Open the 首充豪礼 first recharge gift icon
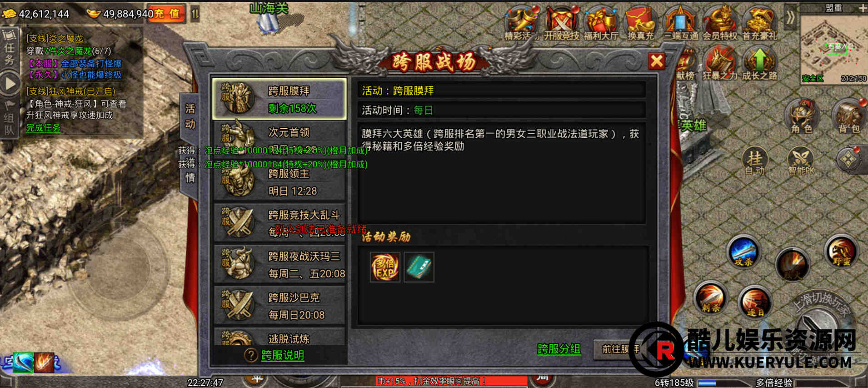Screen dimensions: 868x388 [759, 24]
